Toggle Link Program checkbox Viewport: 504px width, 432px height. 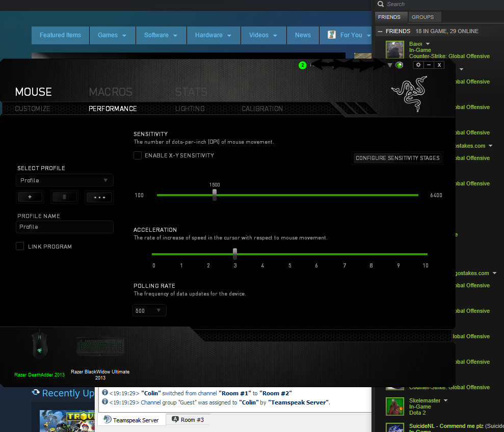[x=20, y=246]
